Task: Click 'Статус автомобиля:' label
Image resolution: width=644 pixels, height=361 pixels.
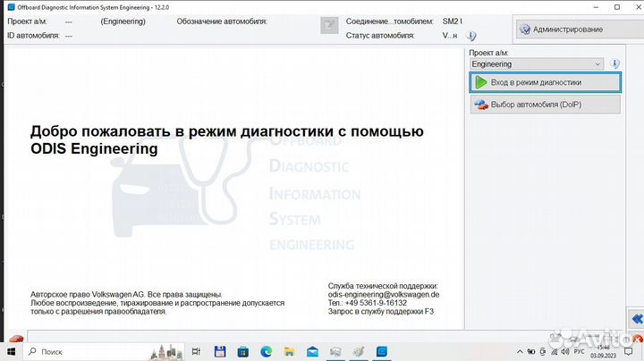Action: (x=380, y=36)
